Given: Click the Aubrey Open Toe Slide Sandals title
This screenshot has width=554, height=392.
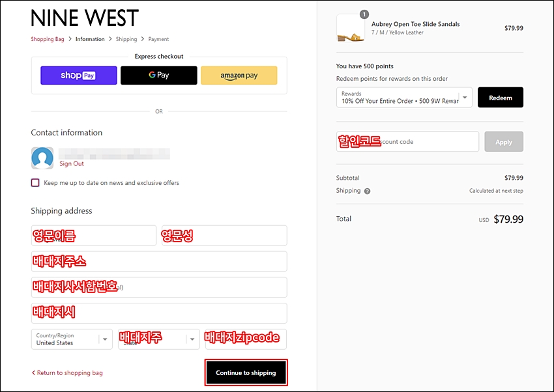Looking at the screenshot, I should pos(416,24).
